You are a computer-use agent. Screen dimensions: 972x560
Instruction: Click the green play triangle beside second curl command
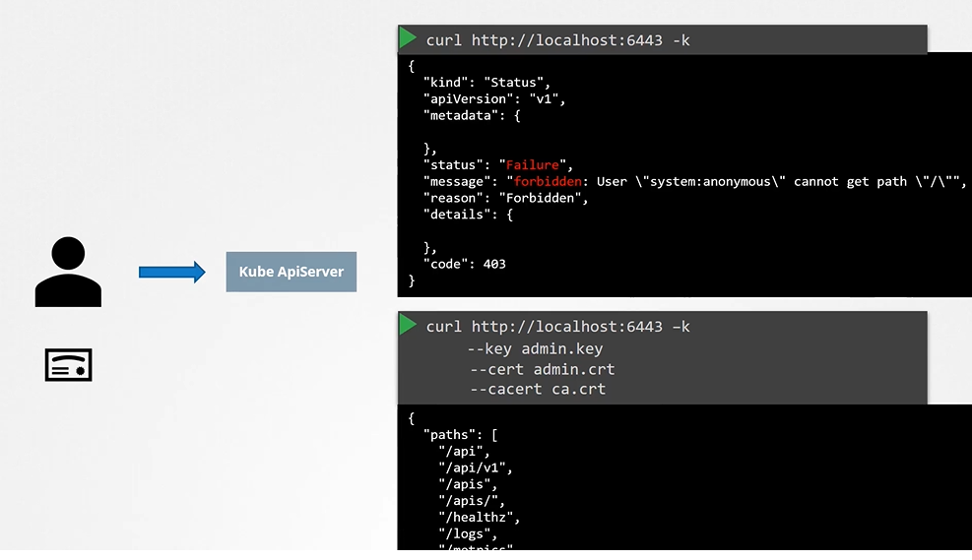click(408, 324)
